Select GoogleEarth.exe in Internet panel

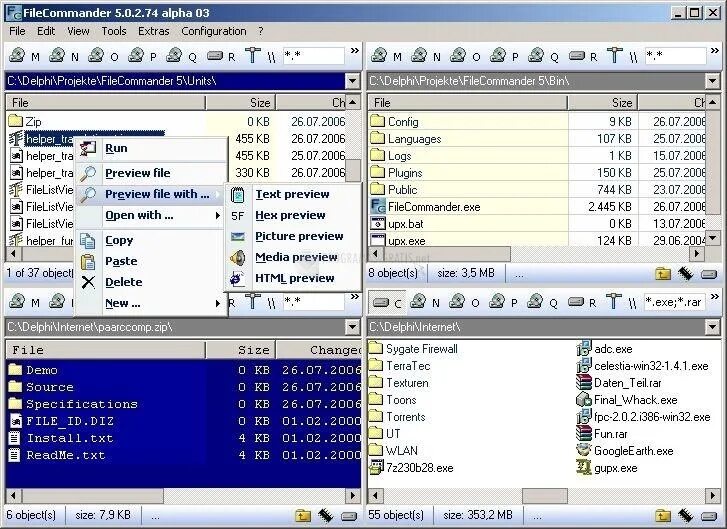pyautogui.click(x=633, y=451)
